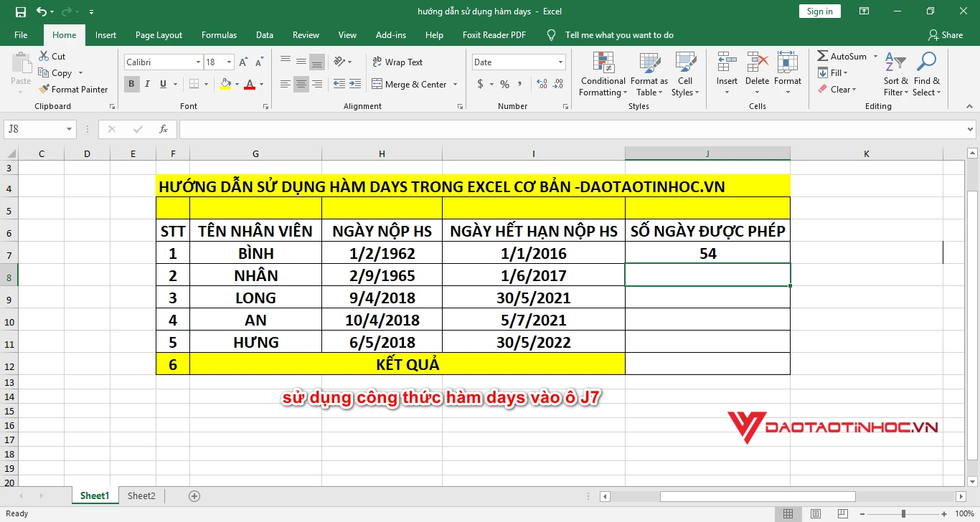Image resolution: width=980 pixels, height=522 pixels.
Task: Click the Share button
Action: (945, 35)
